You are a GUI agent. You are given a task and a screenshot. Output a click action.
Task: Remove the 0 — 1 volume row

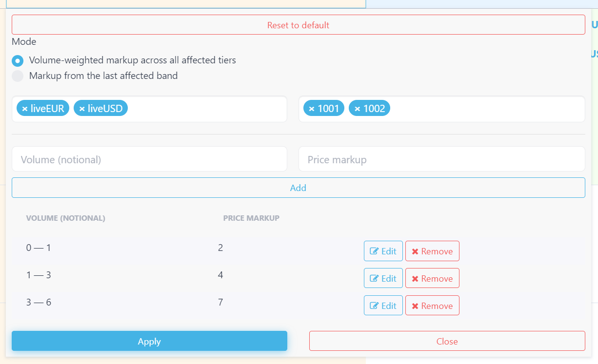pos(432,251)
